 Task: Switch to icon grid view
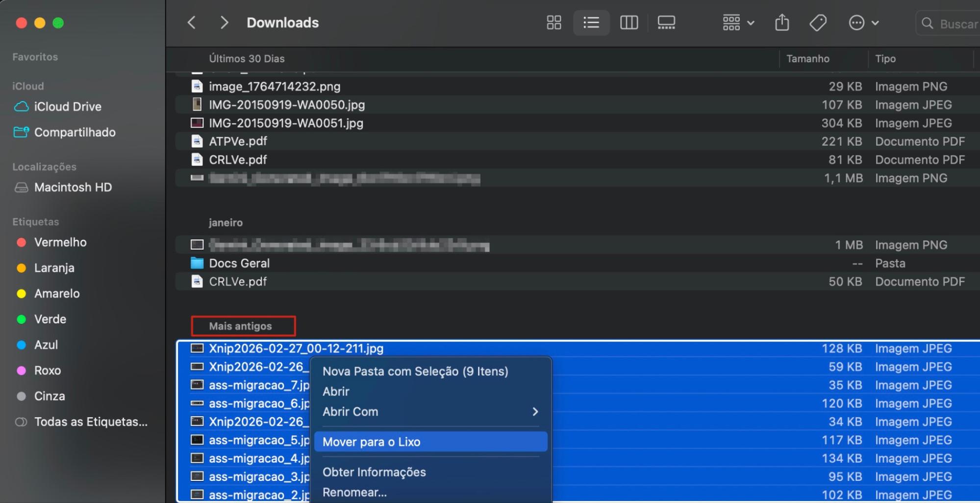(553, 22)
